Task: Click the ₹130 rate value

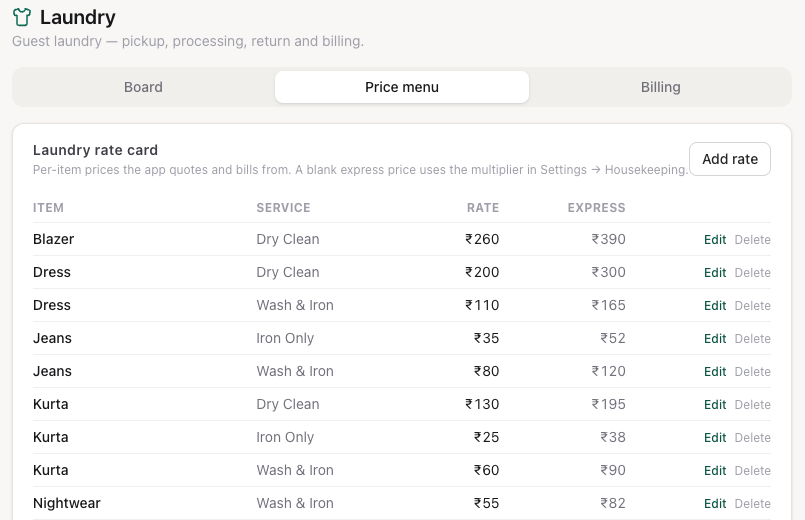Action: coord(482,404)
